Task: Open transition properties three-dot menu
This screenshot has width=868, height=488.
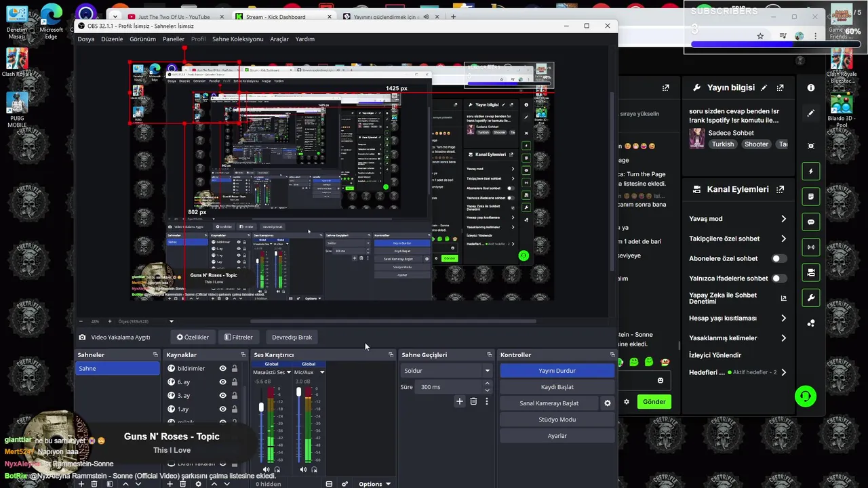Action: pyautogui.click(x=486, y=401)
